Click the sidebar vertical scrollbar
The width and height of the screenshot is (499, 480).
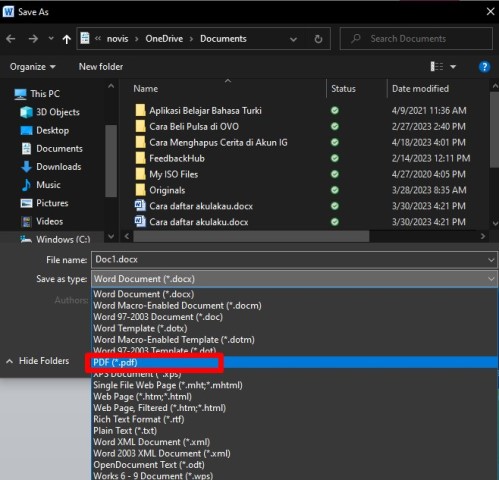click(111, 161)
